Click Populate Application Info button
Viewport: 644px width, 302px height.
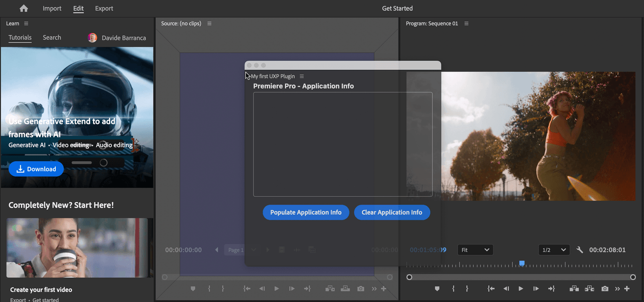pyautogui.click(x=305, y=212)
